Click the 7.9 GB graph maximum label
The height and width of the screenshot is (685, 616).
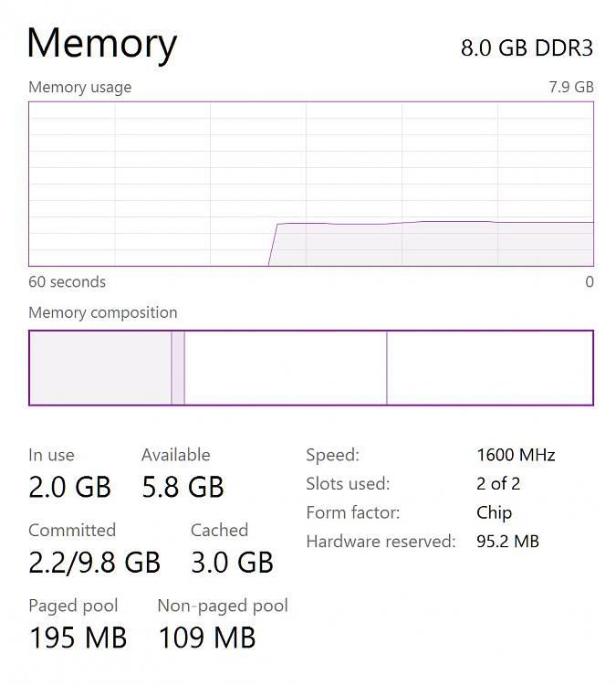tap(571, 87)
